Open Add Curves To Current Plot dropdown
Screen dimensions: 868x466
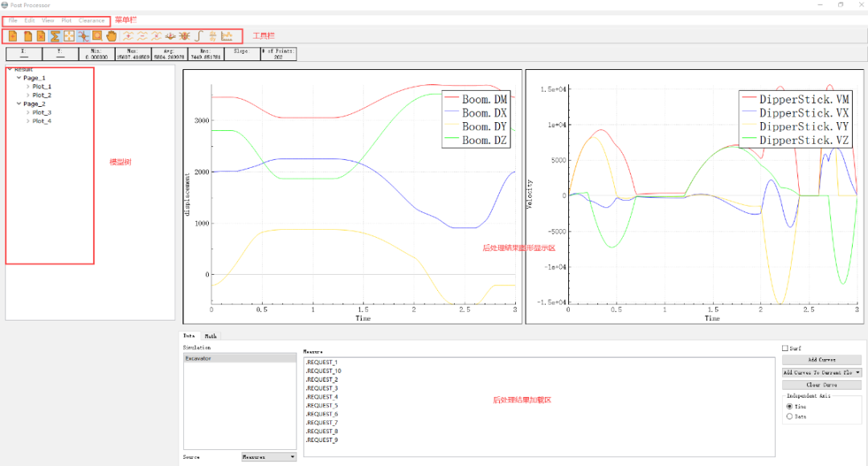tap(821, 373)
